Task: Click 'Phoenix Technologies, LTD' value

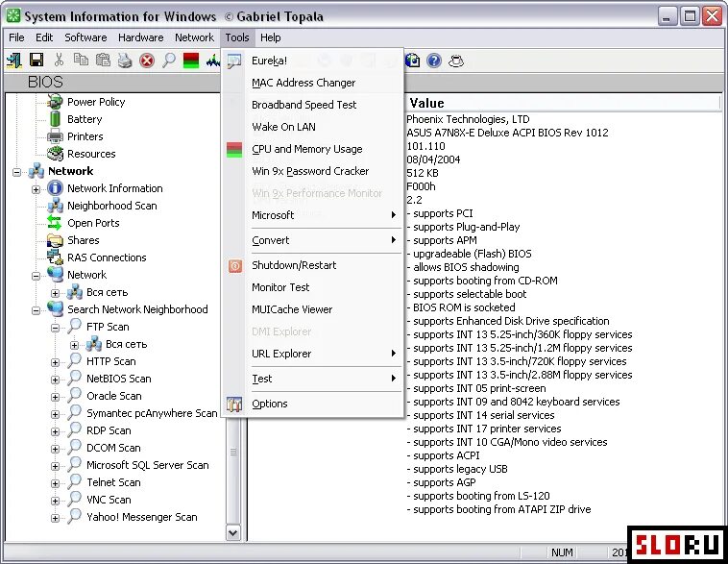Action: point(468,119)
